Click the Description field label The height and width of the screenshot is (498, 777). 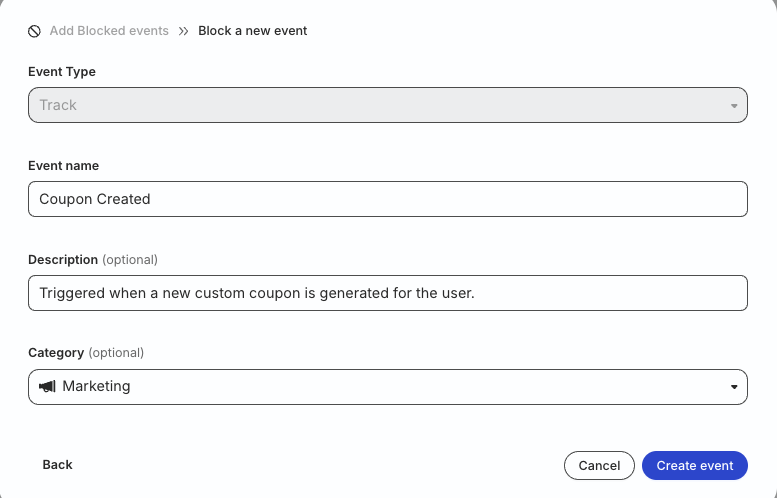point(63,260)
